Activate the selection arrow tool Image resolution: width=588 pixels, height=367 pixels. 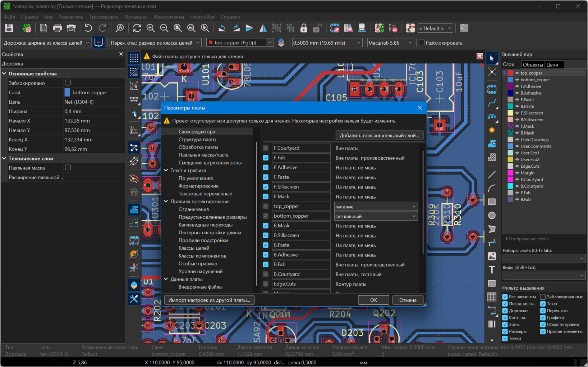[492, 58]
